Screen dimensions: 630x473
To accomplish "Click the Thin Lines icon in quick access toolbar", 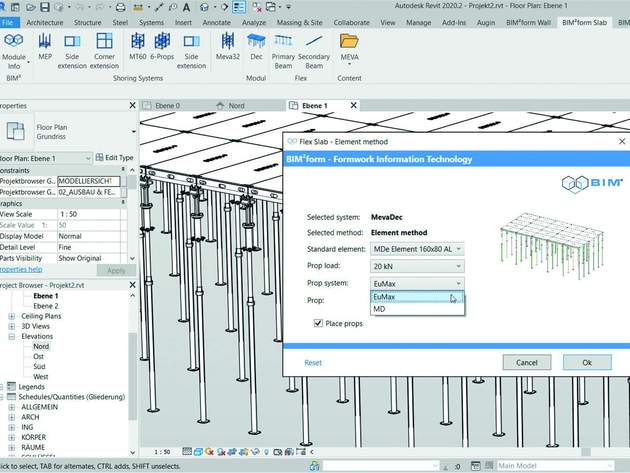I will click(x=239, y=7).
